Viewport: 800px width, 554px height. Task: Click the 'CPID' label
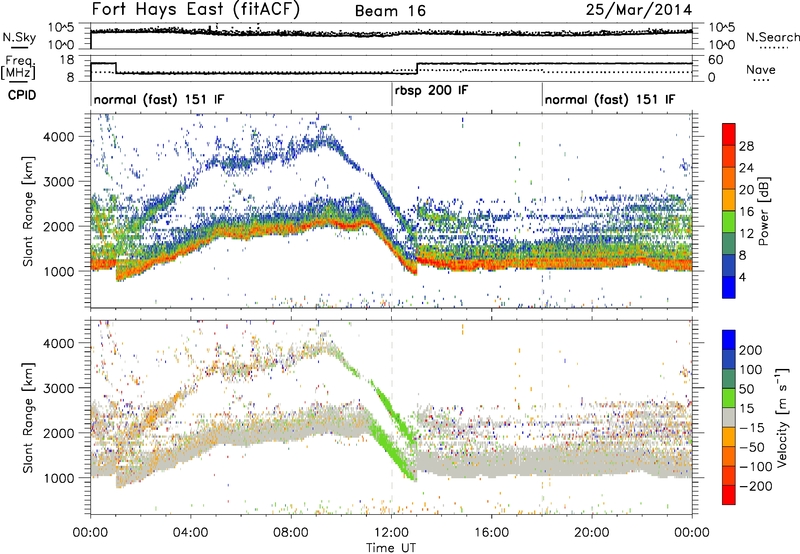coord(22,95)
